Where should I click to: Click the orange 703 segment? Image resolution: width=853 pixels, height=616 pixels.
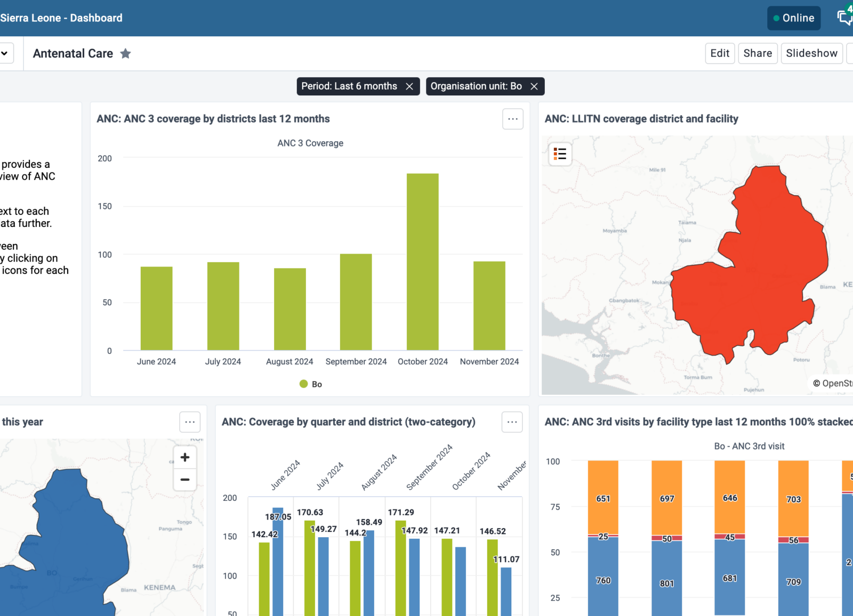pos(793,499)
